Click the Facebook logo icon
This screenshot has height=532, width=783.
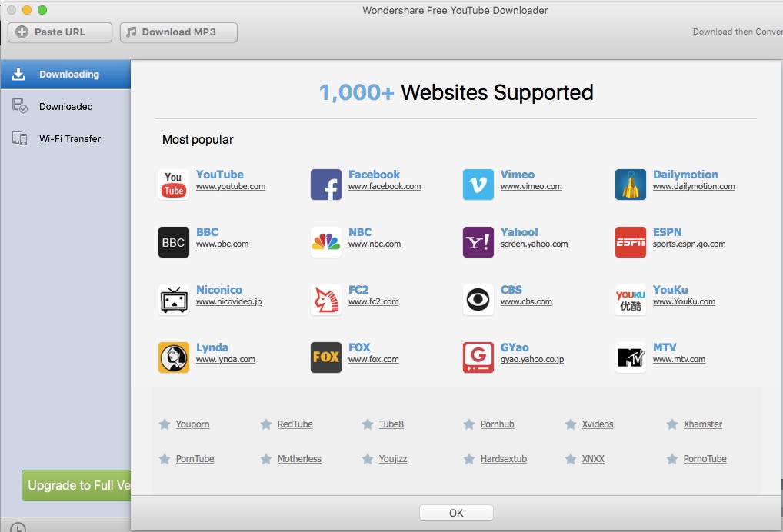tap(326, 185)
